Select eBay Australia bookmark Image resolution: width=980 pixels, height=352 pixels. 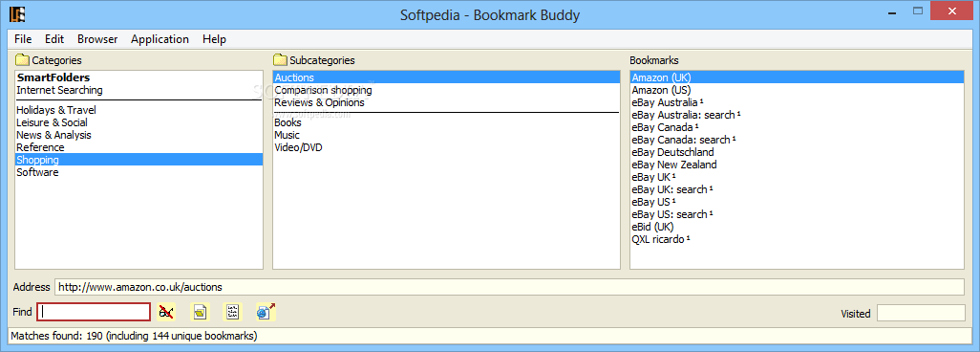coord(797,102)
